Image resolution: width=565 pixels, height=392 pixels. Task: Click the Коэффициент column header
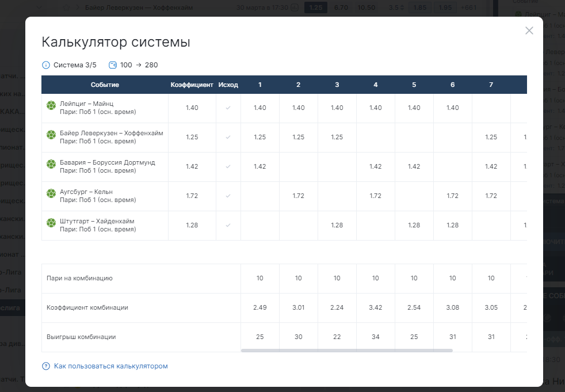pyautogui.click(x=192, y=85)
